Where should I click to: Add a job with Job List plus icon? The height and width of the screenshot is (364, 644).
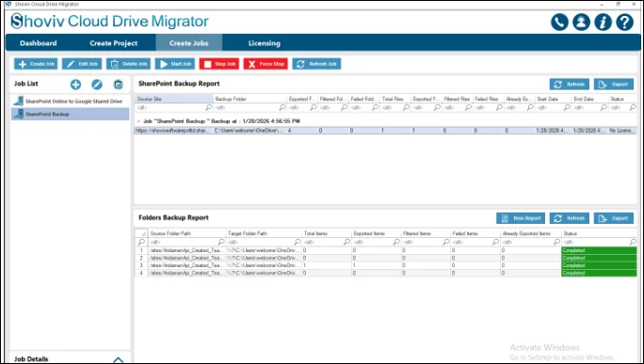coord(75,85)
